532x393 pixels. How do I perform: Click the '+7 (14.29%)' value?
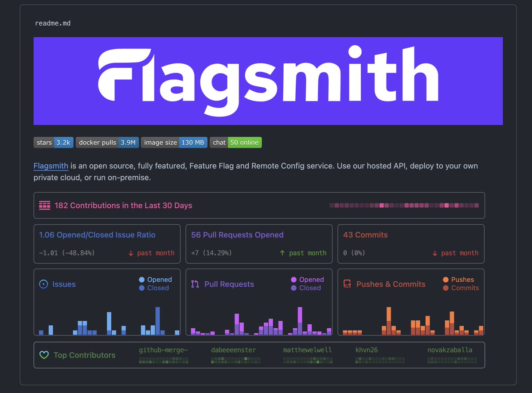click(211, 253)
